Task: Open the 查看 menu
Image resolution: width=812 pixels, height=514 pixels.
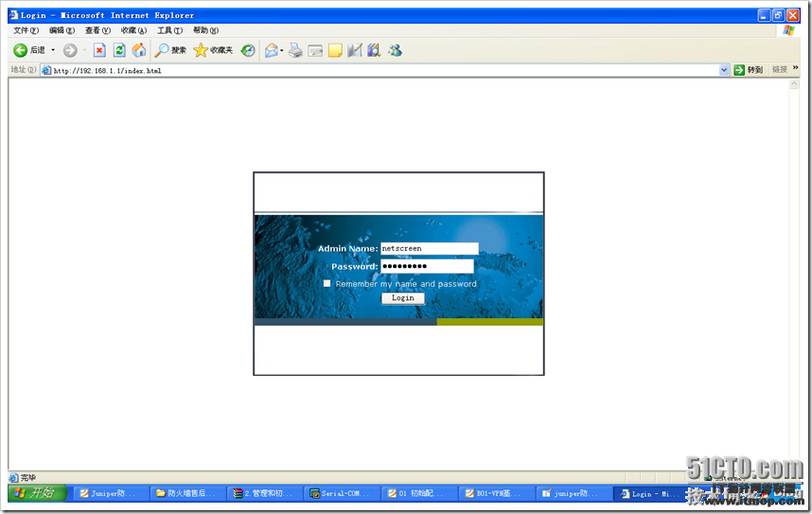Action: pyautogui.click(x=97, y=30)
